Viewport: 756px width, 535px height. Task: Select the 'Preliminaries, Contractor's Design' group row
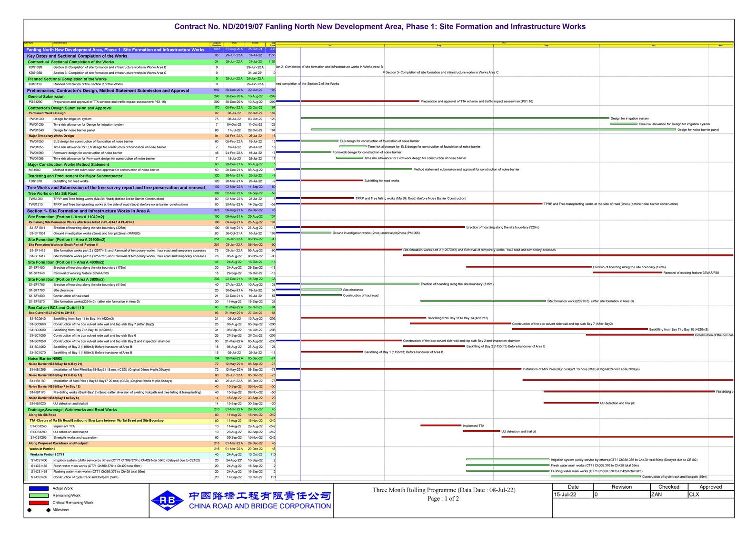[x=150, y=91]
